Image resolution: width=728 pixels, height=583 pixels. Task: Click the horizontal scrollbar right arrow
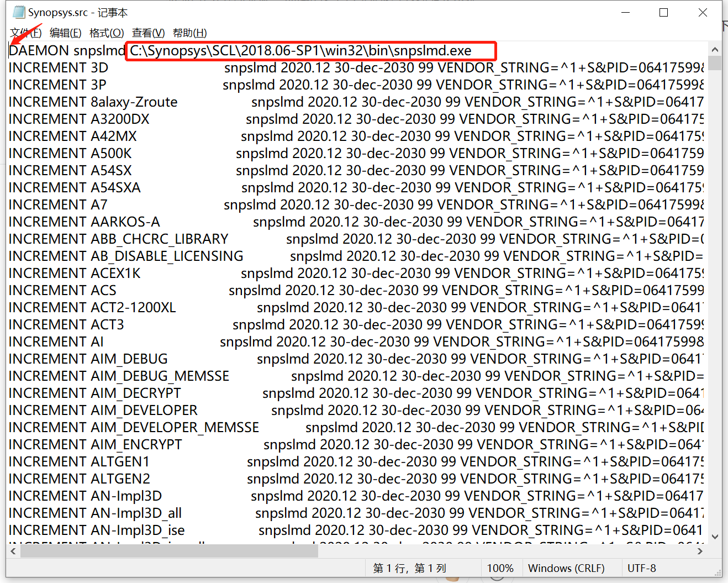tap(700, 551)
